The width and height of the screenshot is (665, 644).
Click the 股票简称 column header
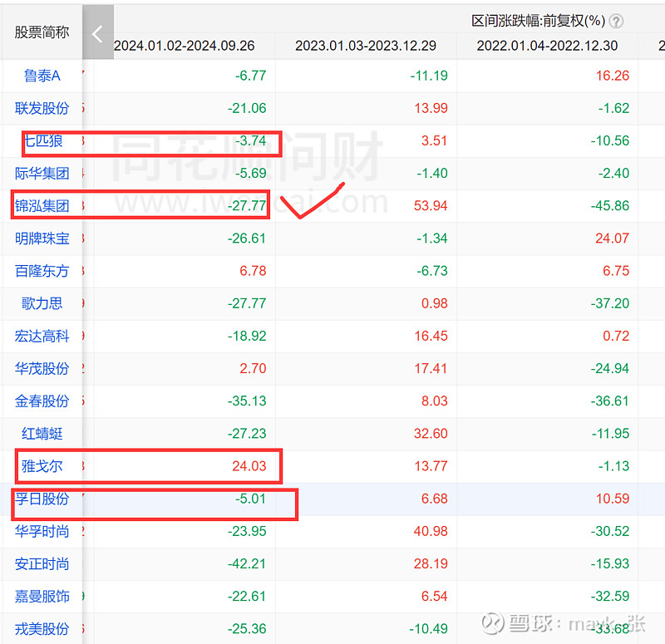click(42, 32)
